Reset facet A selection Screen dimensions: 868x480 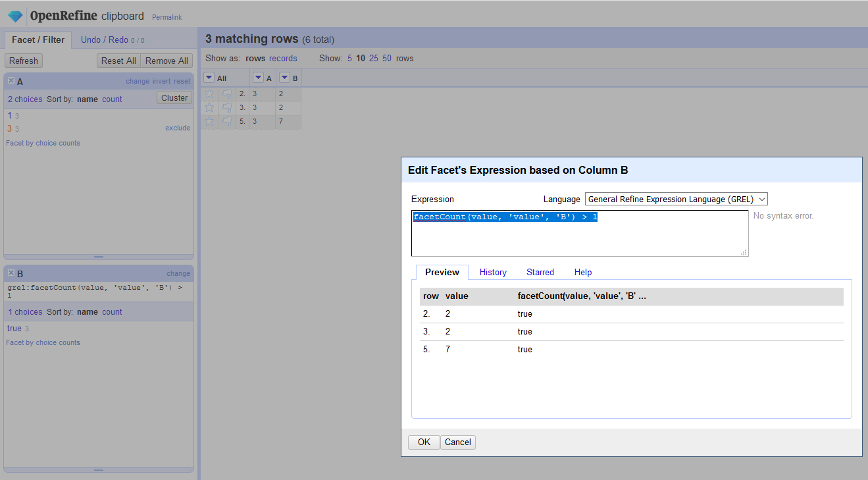(x=182, y=82)
